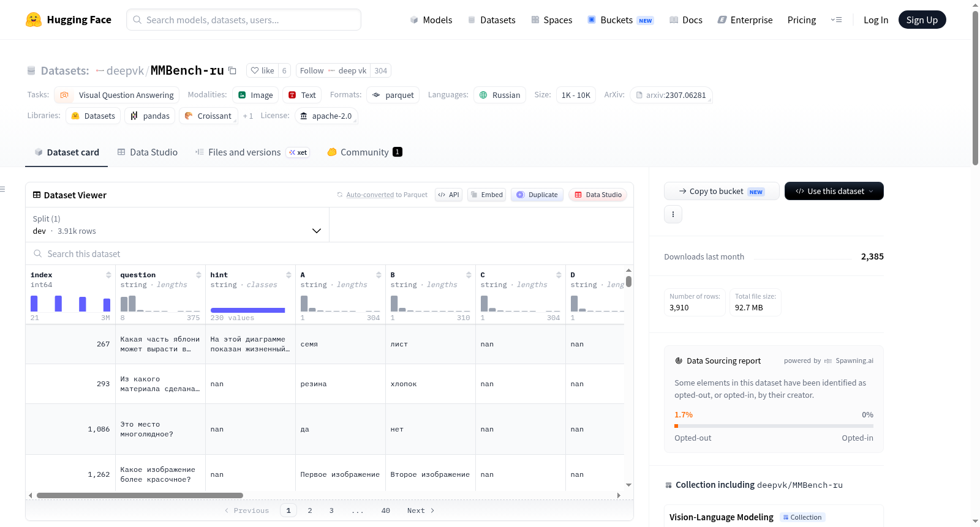
Task: Select the pandas library tag
Action: [150, 116]
